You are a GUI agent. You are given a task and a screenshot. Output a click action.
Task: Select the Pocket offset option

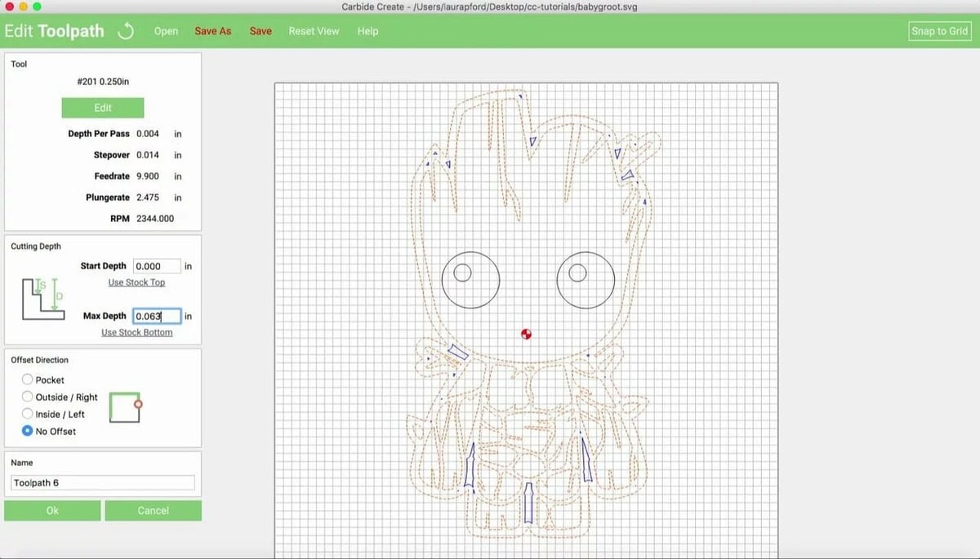[28, 380]
